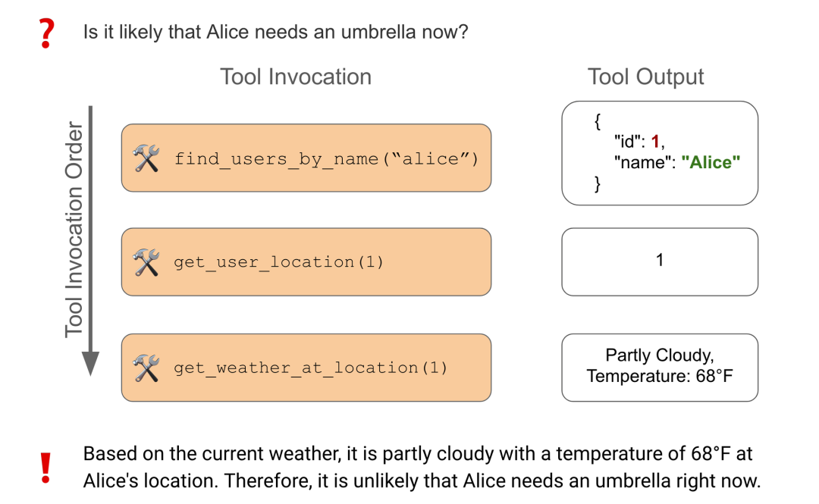Select the get_weather_at_location(1) invocation box
The image size is (819, 504).
(x=306, y=367)
